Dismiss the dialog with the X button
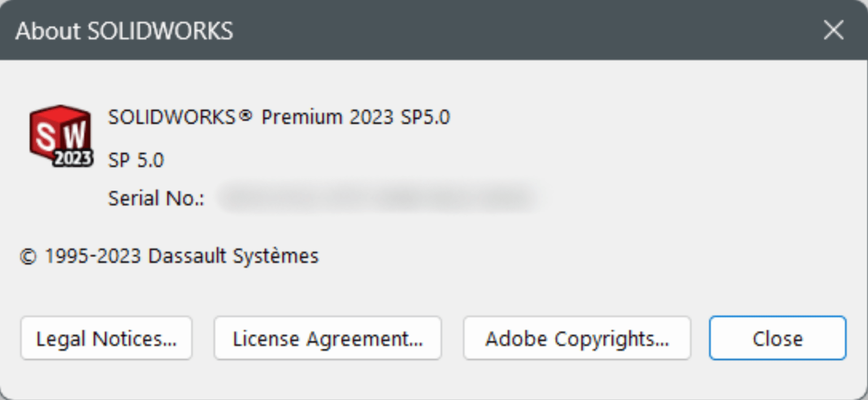 coord(832,31)
